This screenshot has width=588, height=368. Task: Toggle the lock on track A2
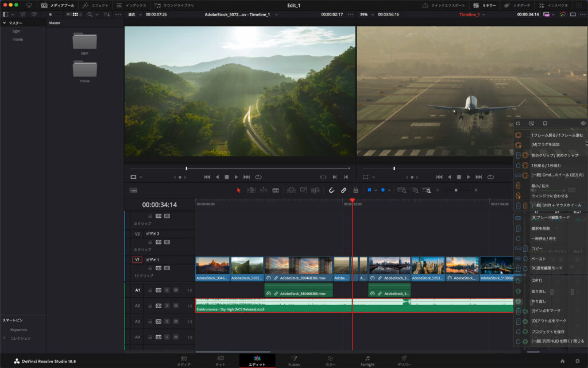coord(150,306)
